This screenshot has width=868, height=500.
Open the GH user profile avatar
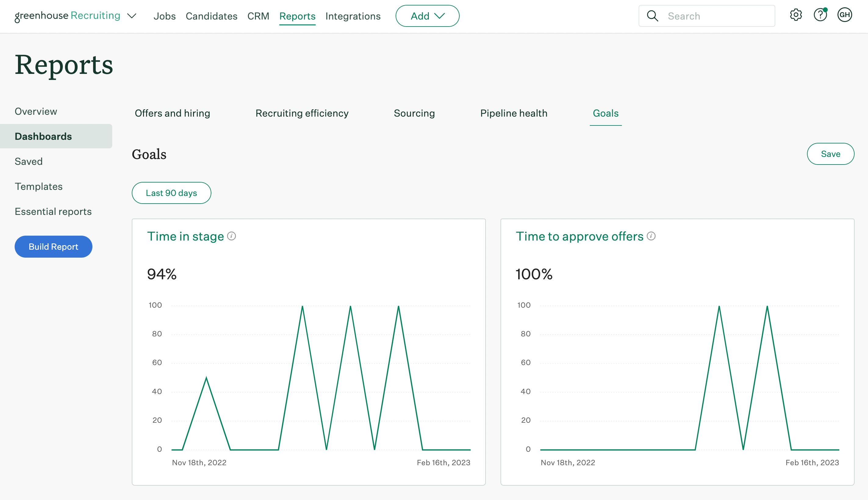click(x=844, y=15)
